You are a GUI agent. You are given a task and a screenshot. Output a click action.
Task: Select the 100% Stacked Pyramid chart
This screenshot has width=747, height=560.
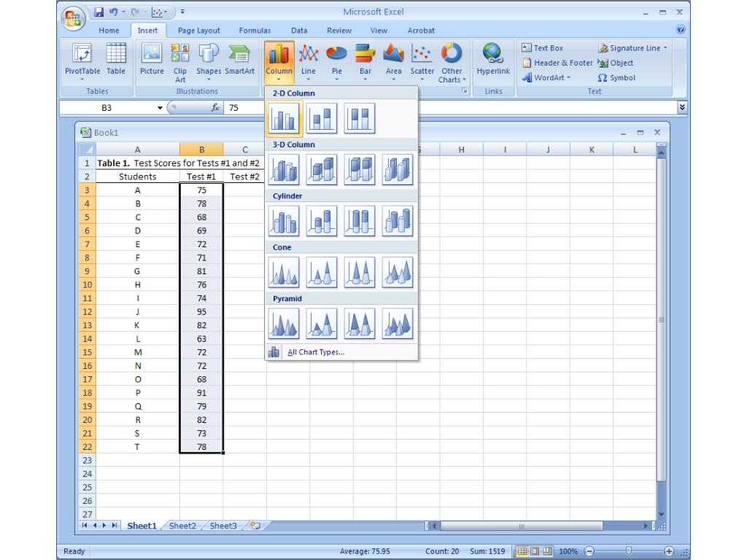[x=360, y=324]
